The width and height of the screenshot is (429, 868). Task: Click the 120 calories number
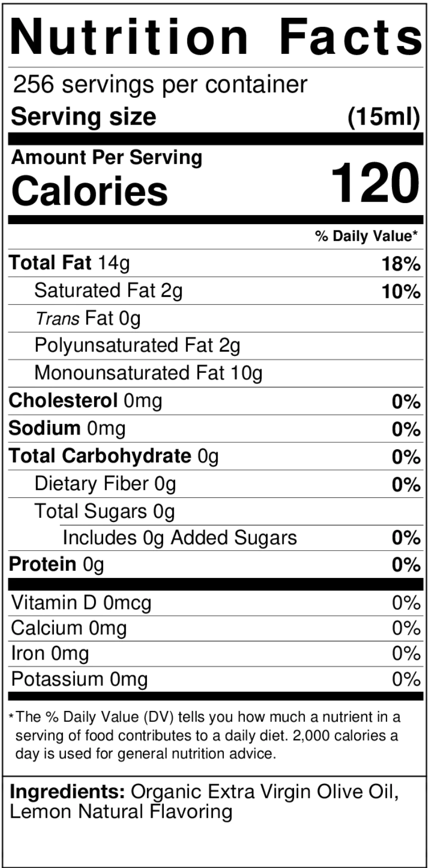pos(375,183)
